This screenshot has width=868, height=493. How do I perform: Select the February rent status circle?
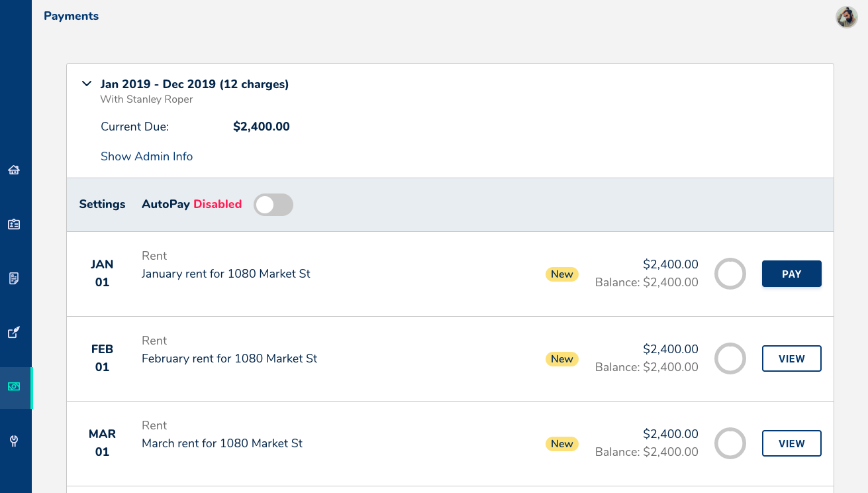pos(730,358)
